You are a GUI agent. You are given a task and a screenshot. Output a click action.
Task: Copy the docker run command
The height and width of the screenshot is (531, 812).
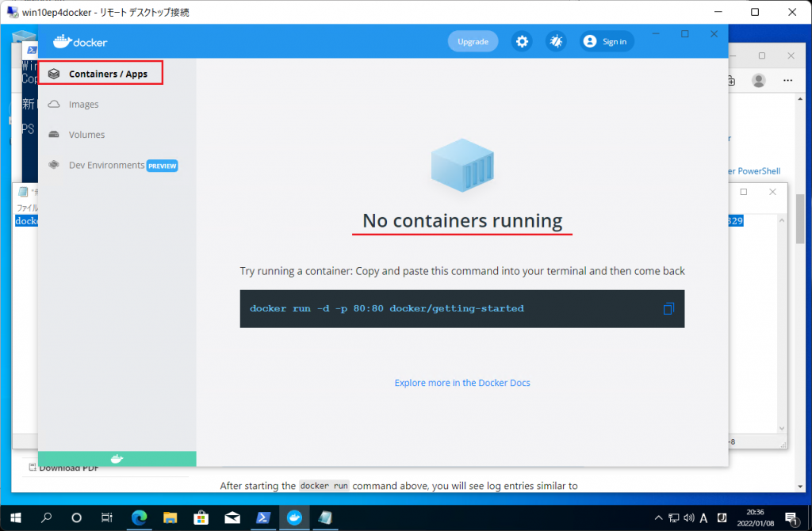click(668, 309)
